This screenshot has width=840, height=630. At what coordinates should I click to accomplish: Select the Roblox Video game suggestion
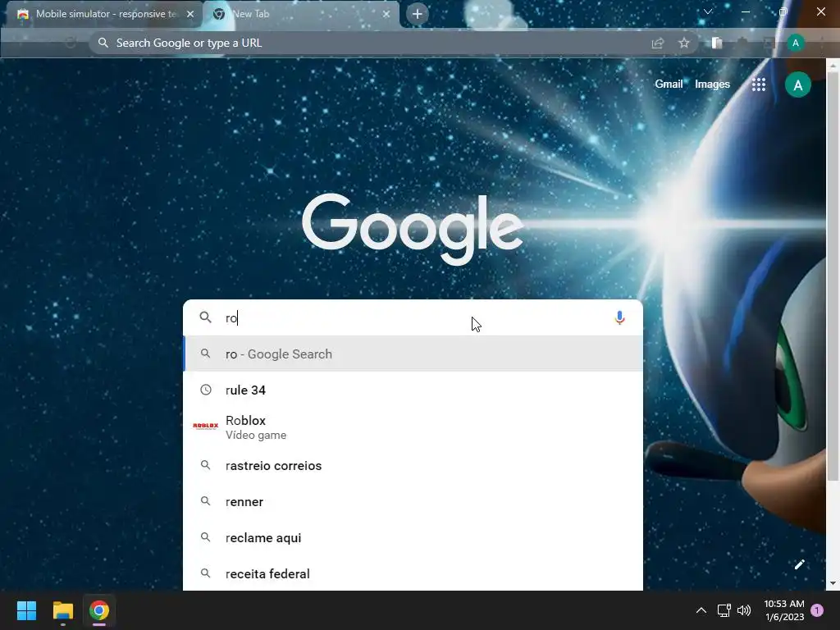tap(413, 427)
